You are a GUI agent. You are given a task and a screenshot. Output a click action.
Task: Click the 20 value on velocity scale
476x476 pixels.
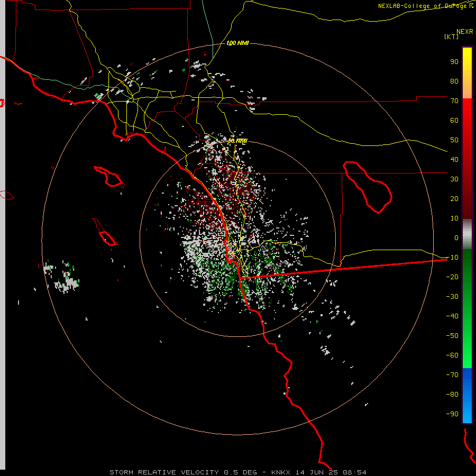[454, 199]
